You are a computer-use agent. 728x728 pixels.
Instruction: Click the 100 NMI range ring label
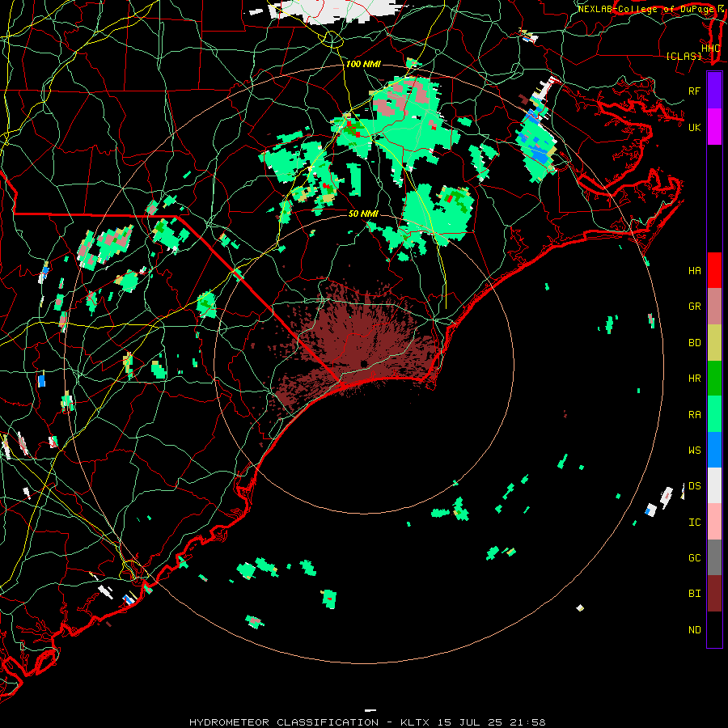[x=363, y=64]
